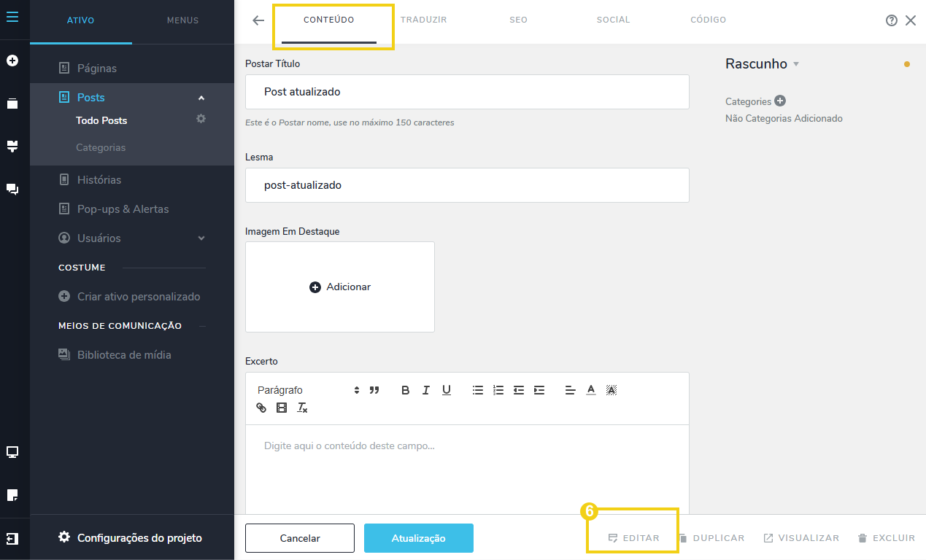Close the post editor panel
926x560 pixels.
point(911,20)
